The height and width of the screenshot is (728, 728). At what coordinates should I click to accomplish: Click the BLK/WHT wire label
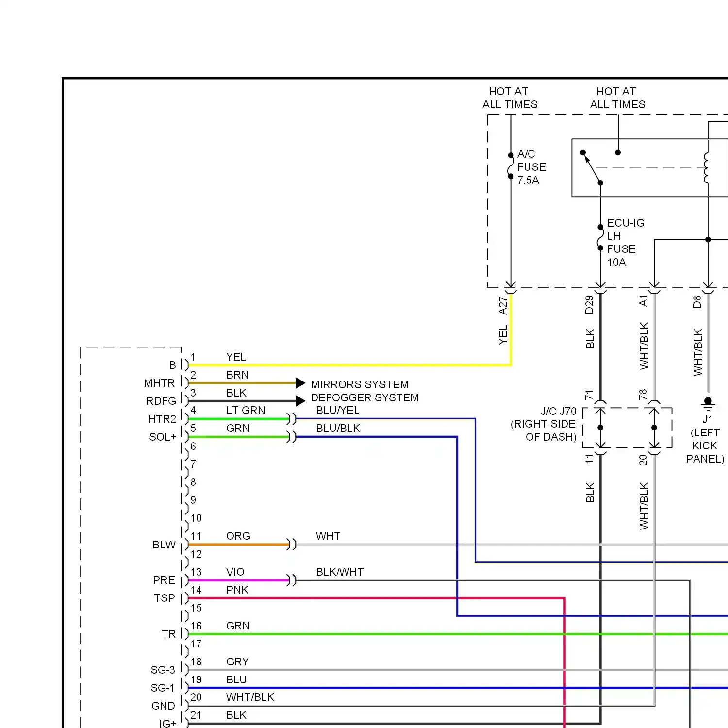pos(340,572)
